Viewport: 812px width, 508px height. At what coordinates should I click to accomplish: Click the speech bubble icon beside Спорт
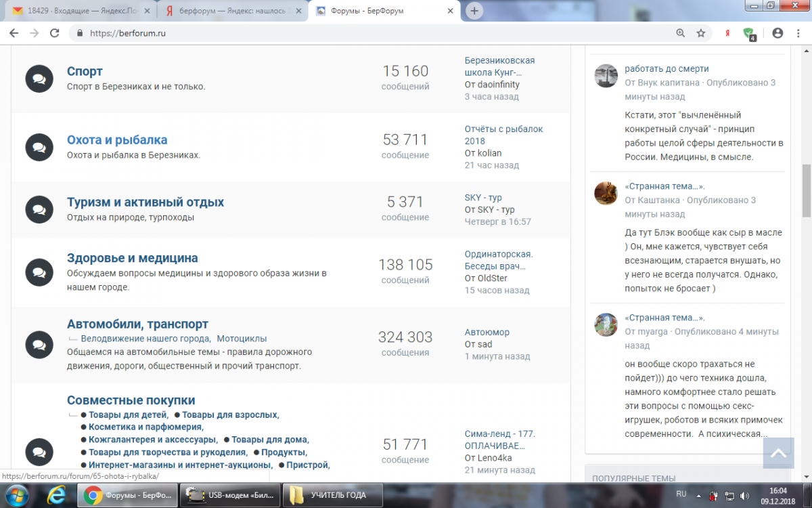(39, 79)
